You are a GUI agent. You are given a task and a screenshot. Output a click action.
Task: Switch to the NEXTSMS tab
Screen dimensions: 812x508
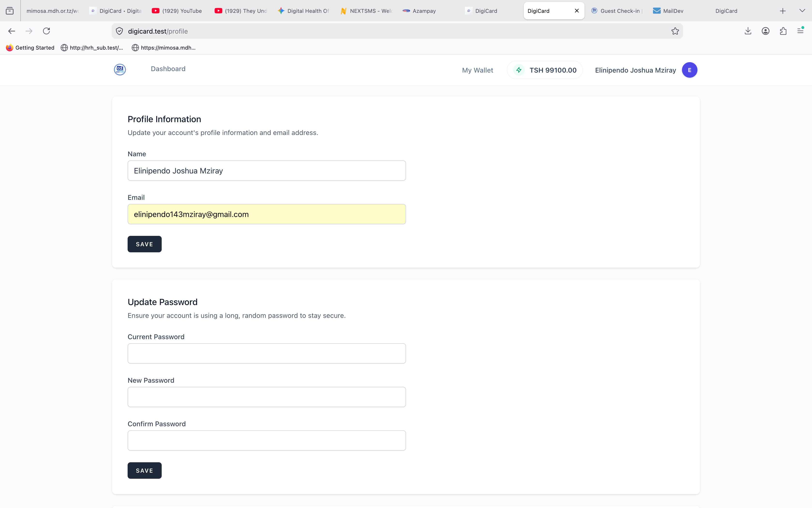[366, 11]
